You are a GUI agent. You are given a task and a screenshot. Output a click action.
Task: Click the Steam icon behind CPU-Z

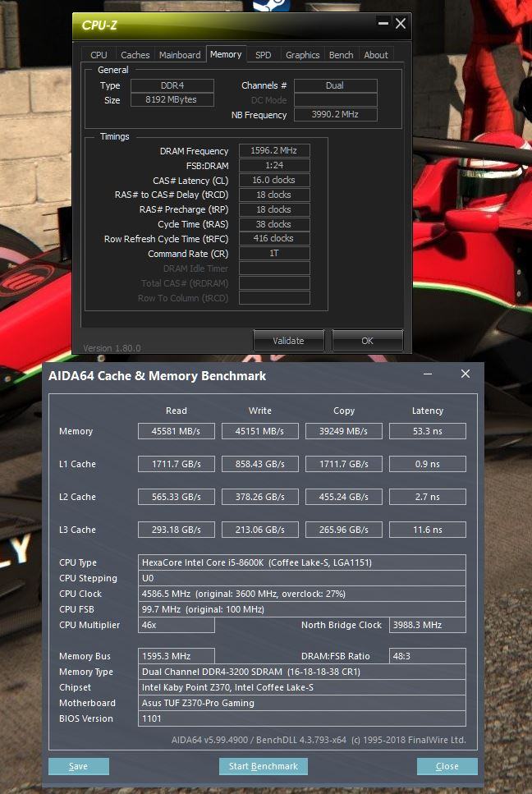(272, 6)
